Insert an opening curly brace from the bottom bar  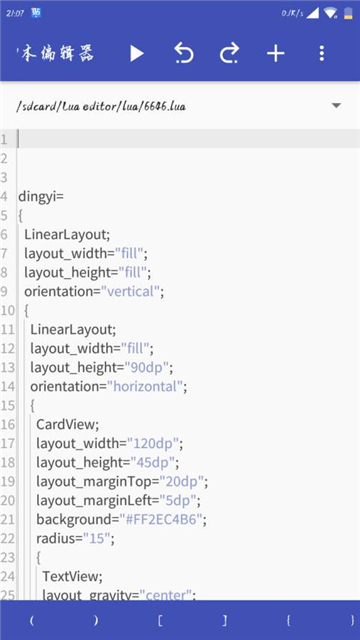click(x=288, y=620)
